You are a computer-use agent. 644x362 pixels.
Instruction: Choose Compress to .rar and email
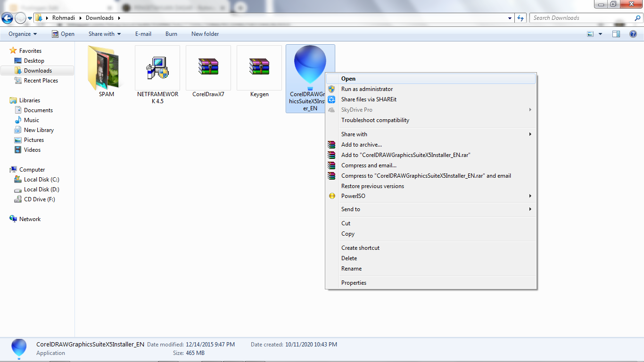coord(431,176)
